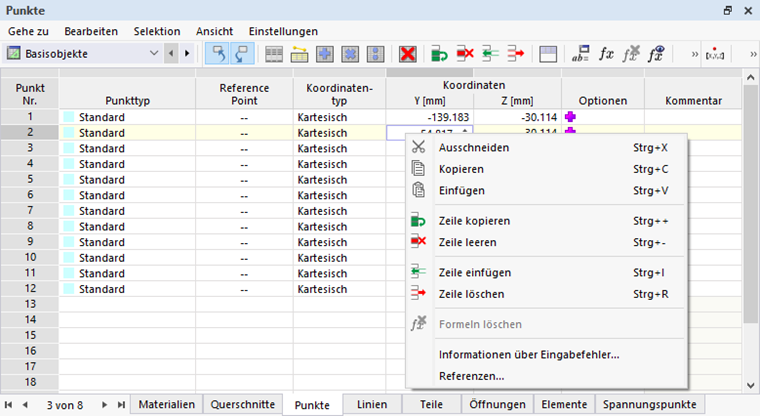Select Zeile löschen in context menu
The width and height of the screenshot is (760, 416).
tap(547, 294)
